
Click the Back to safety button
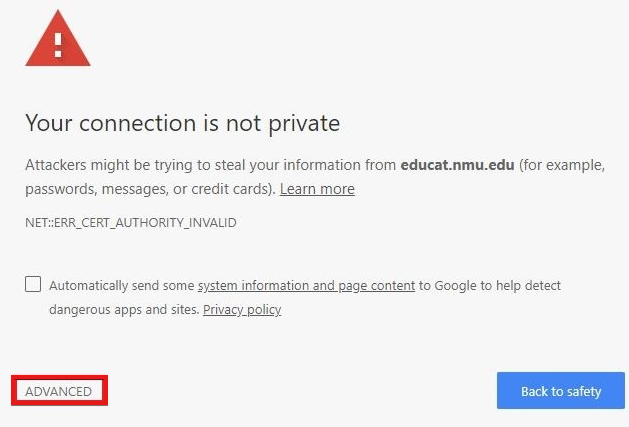[x=561, y=390]
